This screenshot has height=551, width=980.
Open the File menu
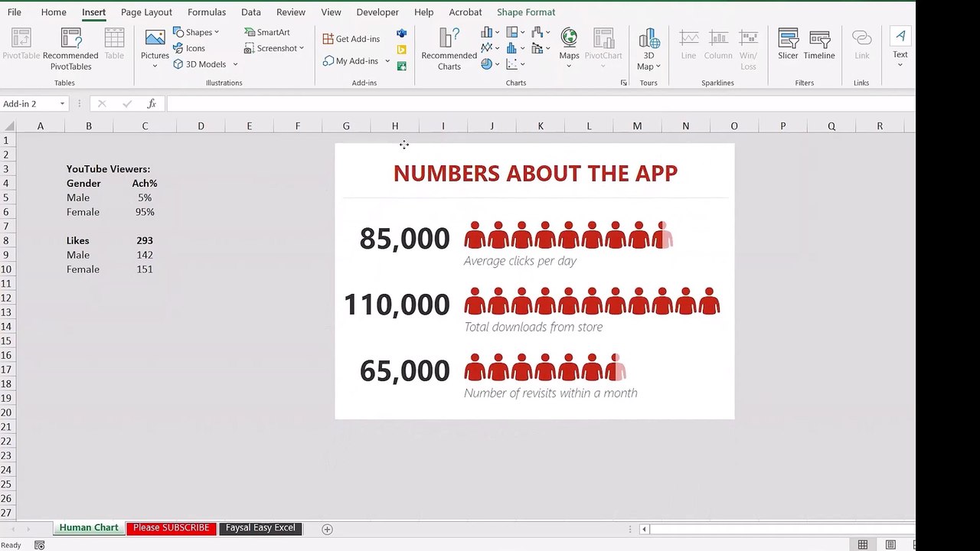[15, 12]
